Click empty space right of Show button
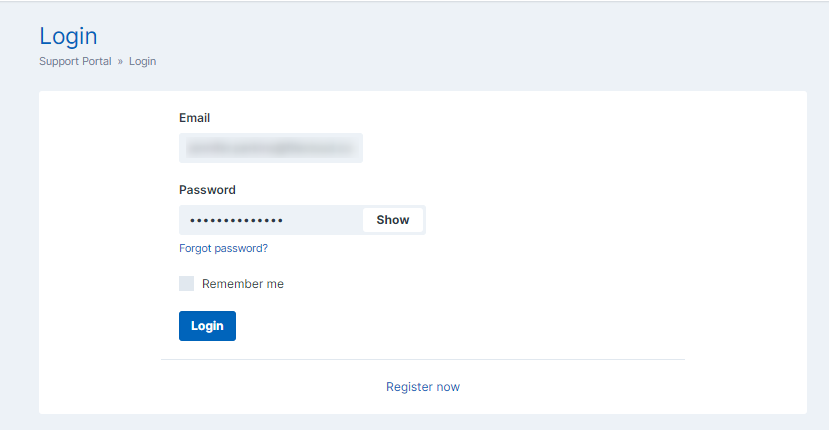829x430 pixels. pos(600,220)
